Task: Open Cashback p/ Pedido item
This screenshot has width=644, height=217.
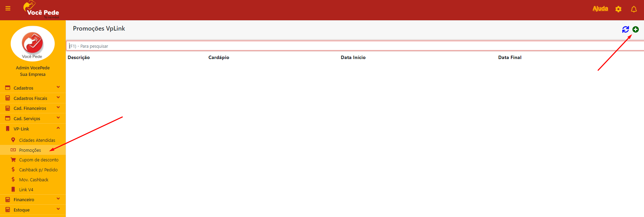Action: point(38,170)
